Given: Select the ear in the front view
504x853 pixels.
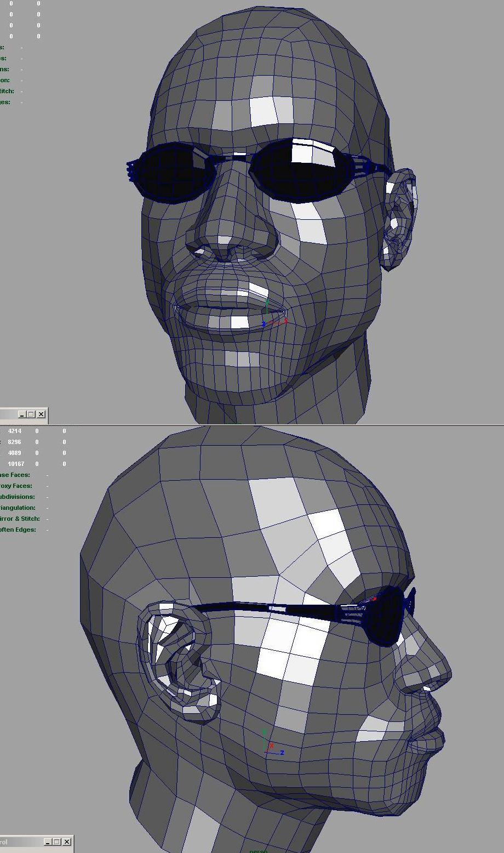Looking at the screenshot, I should click(400, 219).
